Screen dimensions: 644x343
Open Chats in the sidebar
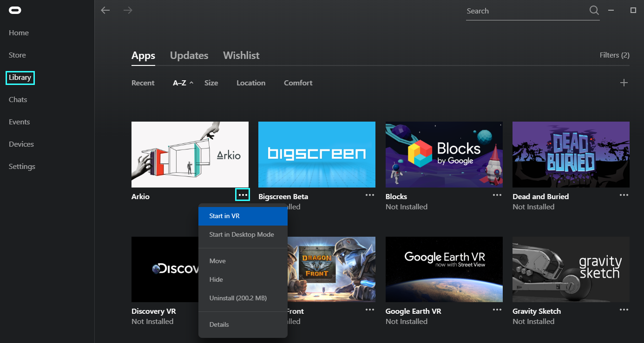[x=18, y=100]
